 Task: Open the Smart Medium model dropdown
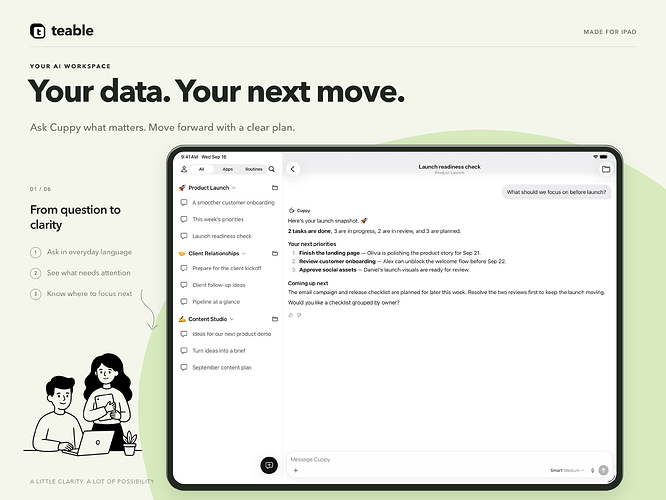pos(567,470)
